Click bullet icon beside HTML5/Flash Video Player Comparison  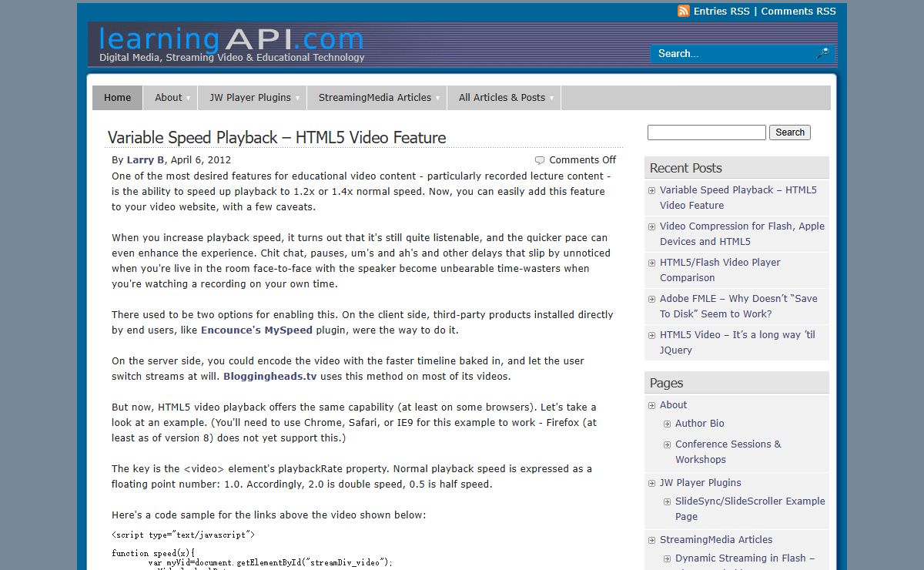pos(651,263)
